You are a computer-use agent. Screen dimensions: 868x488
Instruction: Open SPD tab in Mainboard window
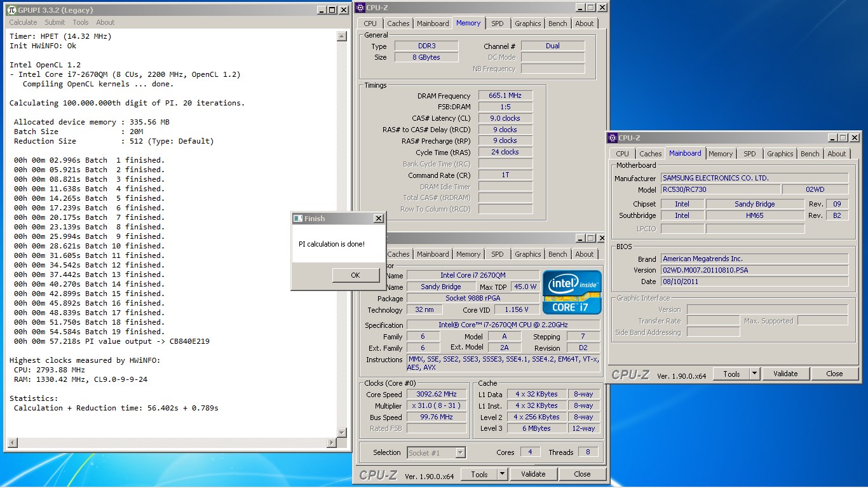tap(750, 154)
